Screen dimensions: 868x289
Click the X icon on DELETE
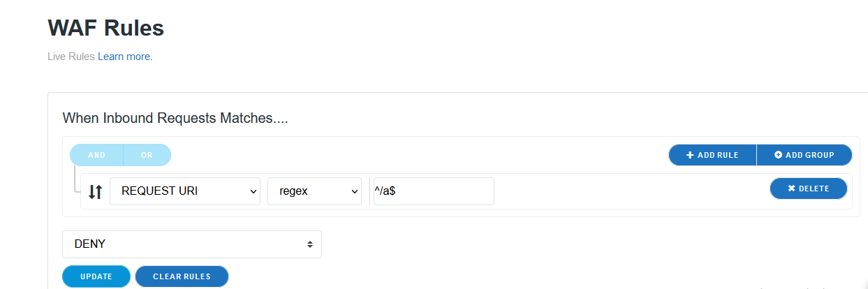coord(791,188)
